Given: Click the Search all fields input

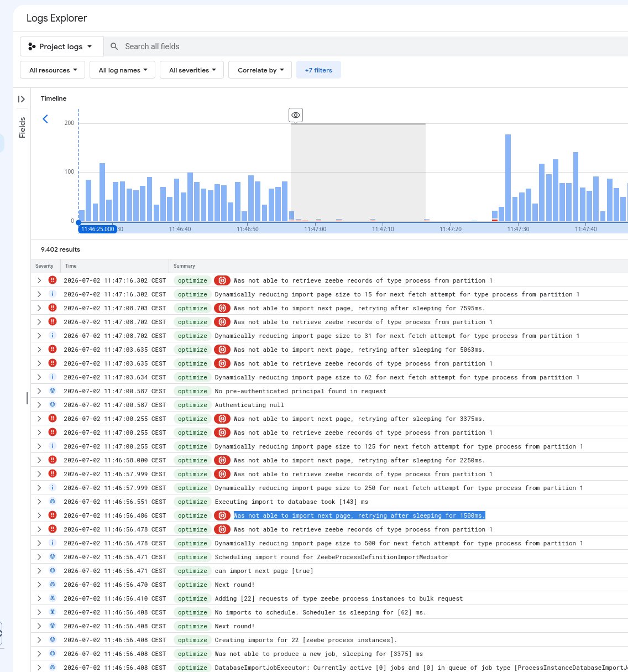Looking at the screenshot, I should 365,46.
